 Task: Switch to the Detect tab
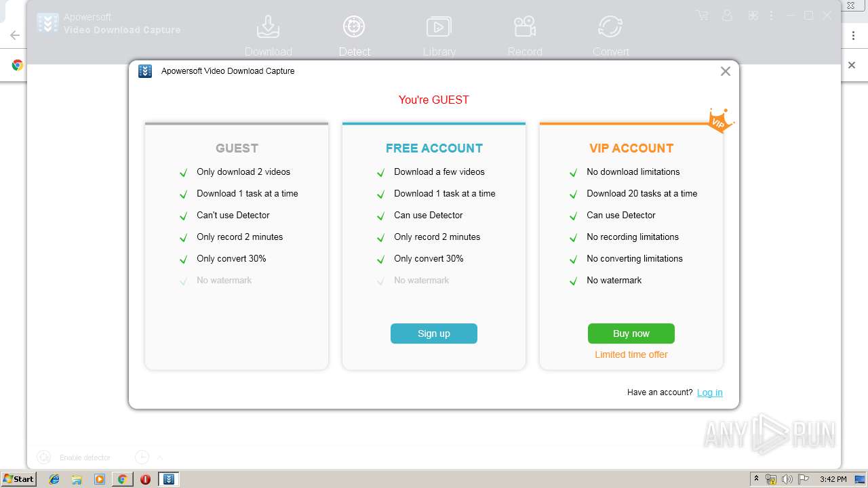pos(354,36)
